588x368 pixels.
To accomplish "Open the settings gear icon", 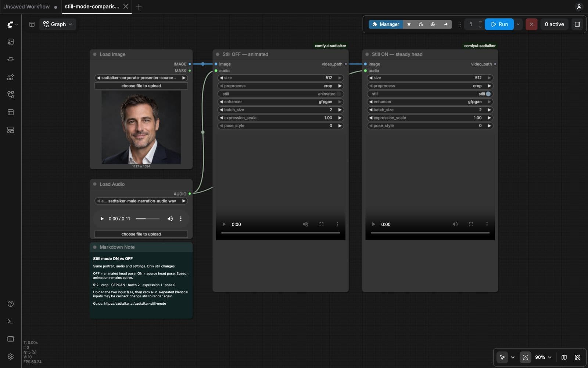I will click(x=11, y=357).
